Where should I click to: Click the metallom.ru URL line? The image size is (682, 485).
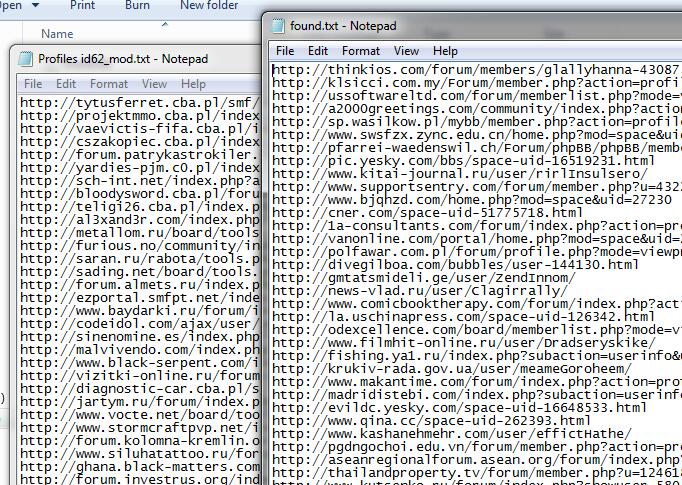pyautogui.click(x=140, y=233)
